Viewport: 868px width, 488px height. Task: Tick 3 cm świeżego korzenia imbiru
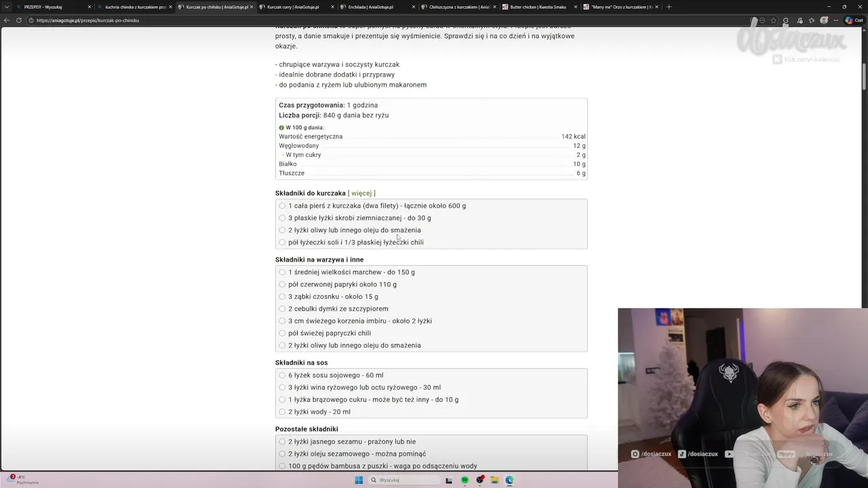point(282,321)
